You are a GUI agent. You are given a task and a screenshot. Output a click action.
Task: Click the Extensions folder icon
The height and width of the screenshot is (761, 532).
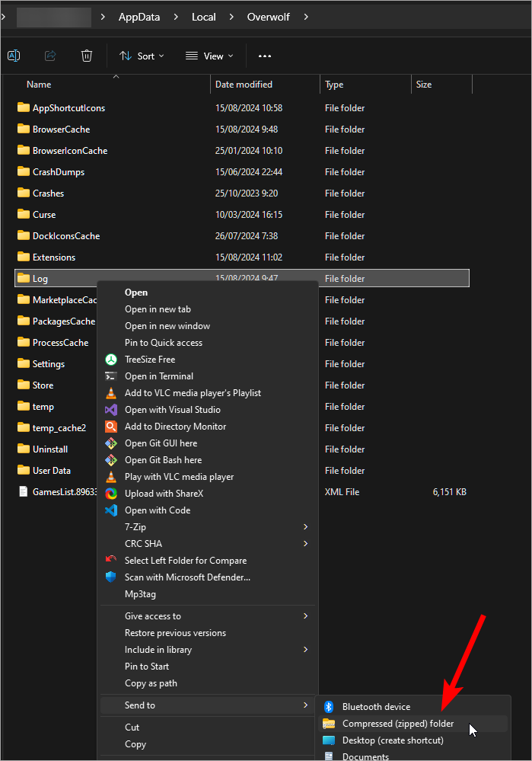click(x=24, y=257)
